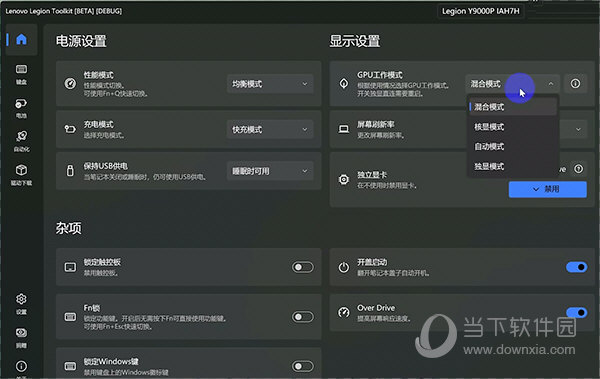Turn off flip-to-start (开盖启动) switch
Viewport: 600px width, 379px height.
point(577,267)
